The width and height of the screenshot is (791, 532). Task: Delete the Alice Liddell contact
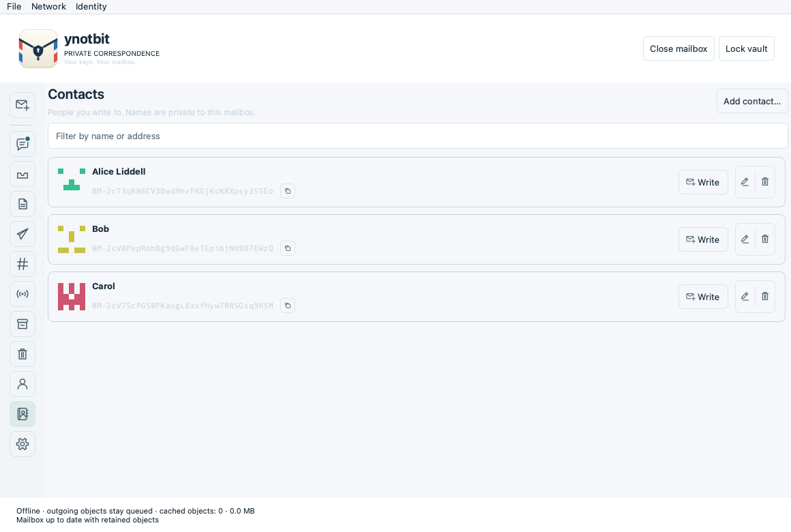765,182
